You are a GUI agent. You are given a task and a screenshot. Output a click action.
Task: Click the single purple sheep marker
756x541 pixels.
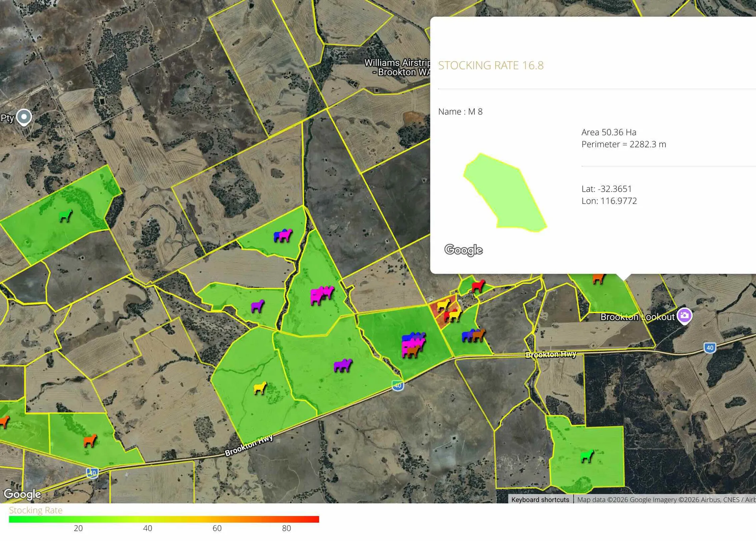tap(258, 306)
